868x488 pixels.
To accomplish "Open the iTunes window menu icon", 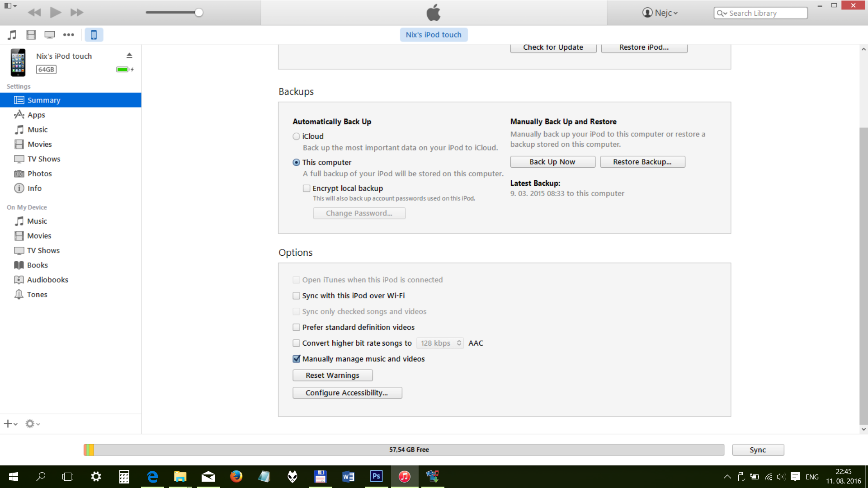I will [x=10, y=6].
